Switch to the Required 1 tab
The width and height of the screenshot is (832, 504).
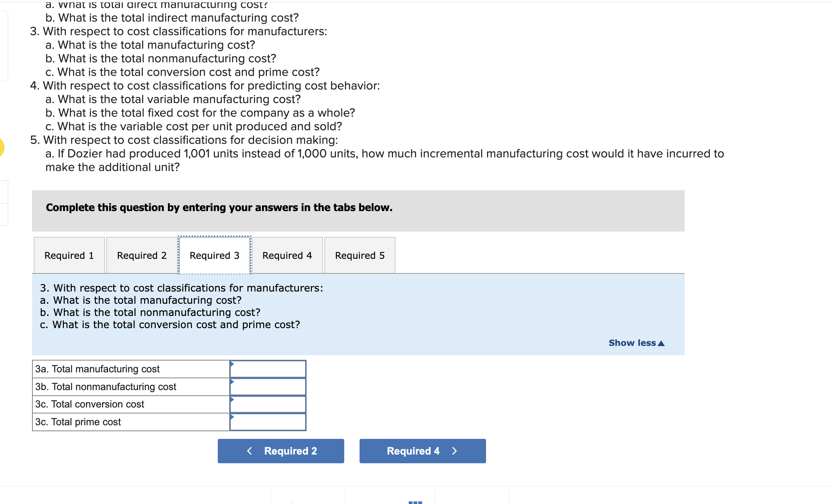(69, 255)
